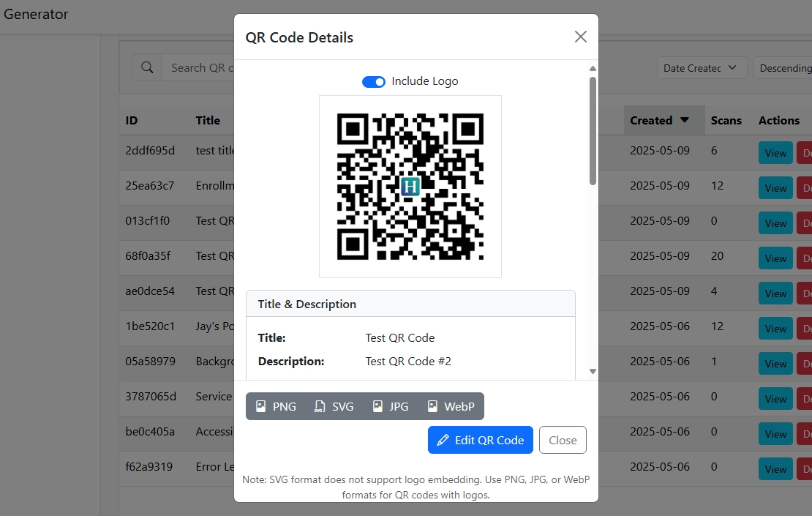Click the Edit QR Code button
This screenshot has height=516, width=812.
pos(480,440)
